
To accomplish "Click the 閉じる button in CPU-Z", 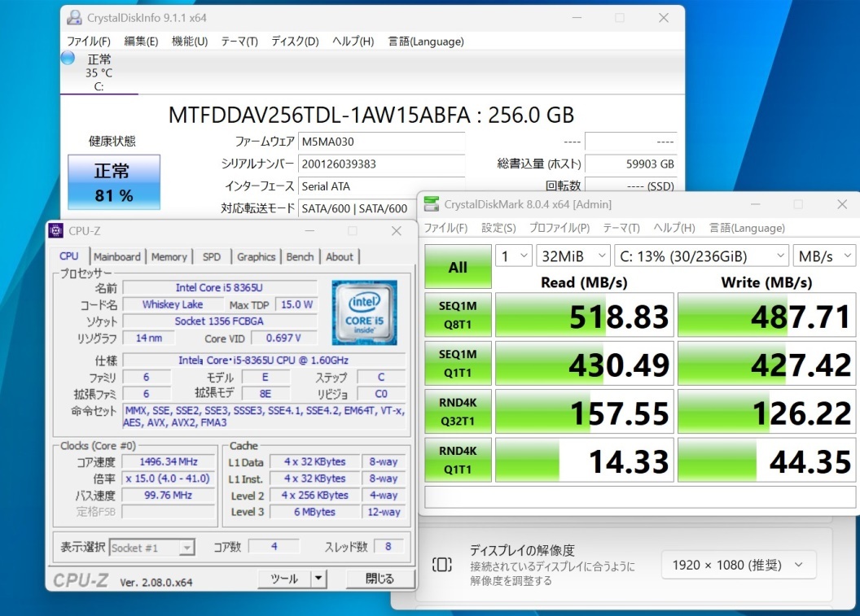I will (380, 579).
